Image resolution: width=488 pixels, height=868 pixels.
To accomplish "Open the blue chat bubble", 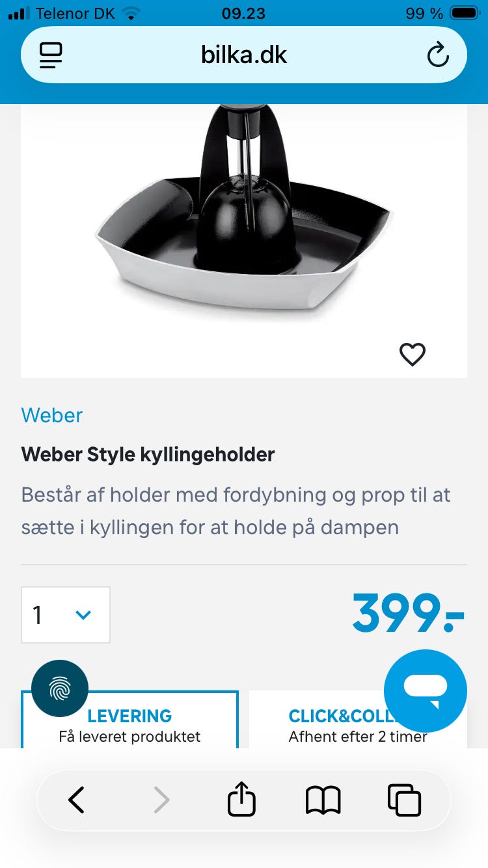I will (x=426, y=691).
